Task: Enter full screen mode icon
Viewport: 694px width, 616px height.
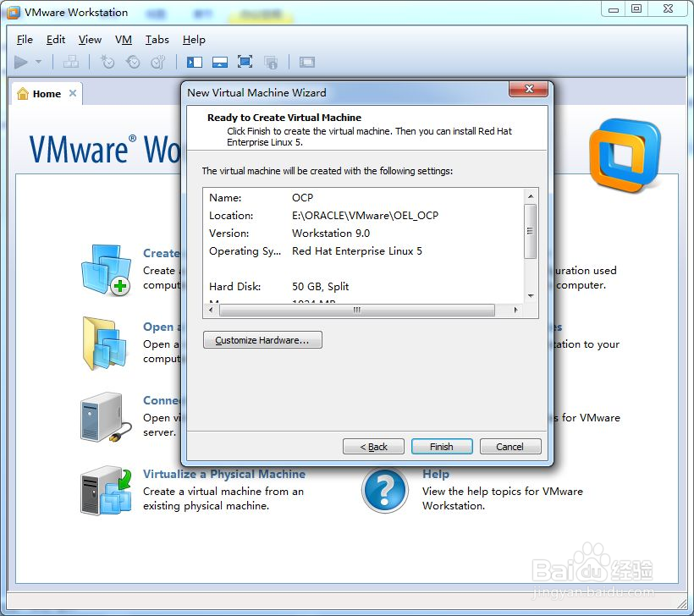Action: [245, 62]
